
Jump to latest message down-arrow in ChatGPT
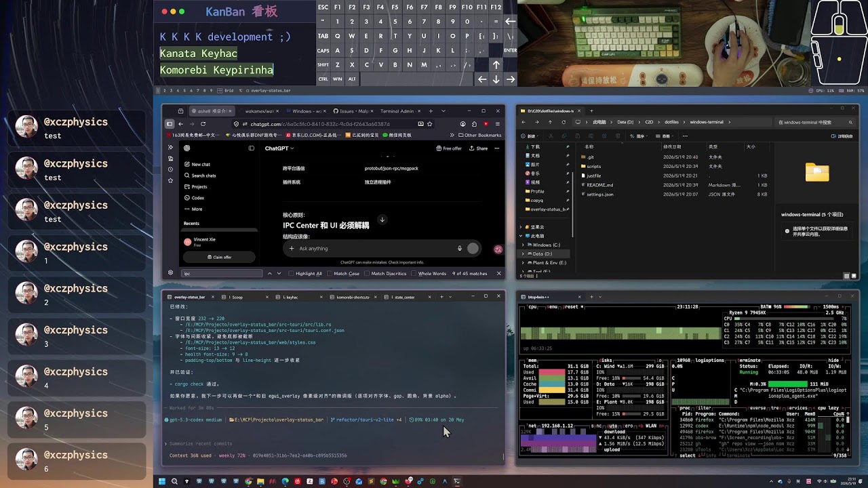pyautogui.click(x=382, y=220)
